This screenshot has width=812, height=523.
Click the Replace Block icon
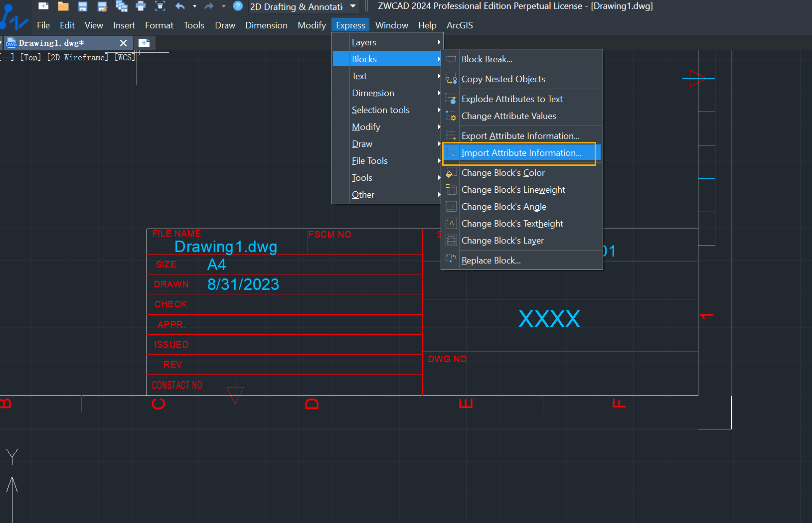[451, 260]
